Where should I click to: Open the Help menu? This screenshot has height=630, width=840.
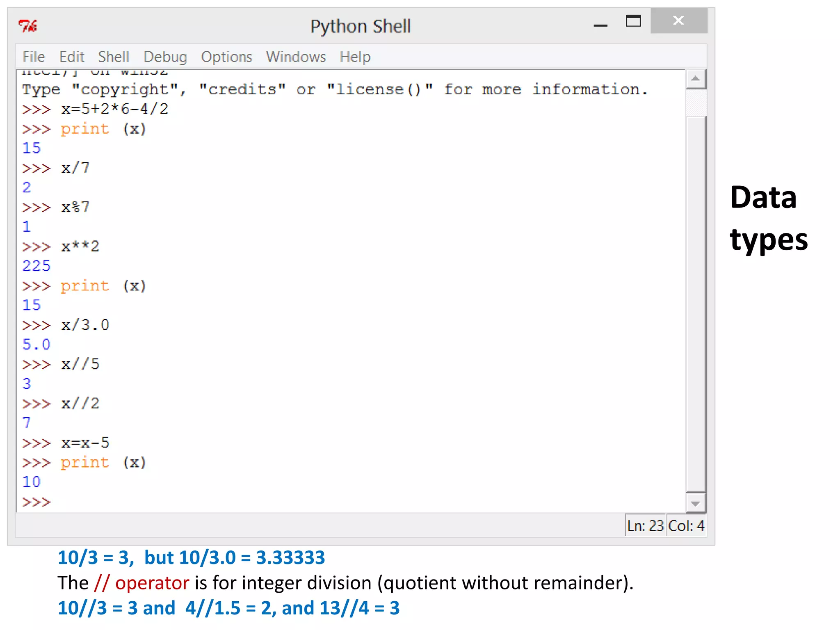(355, 57)
